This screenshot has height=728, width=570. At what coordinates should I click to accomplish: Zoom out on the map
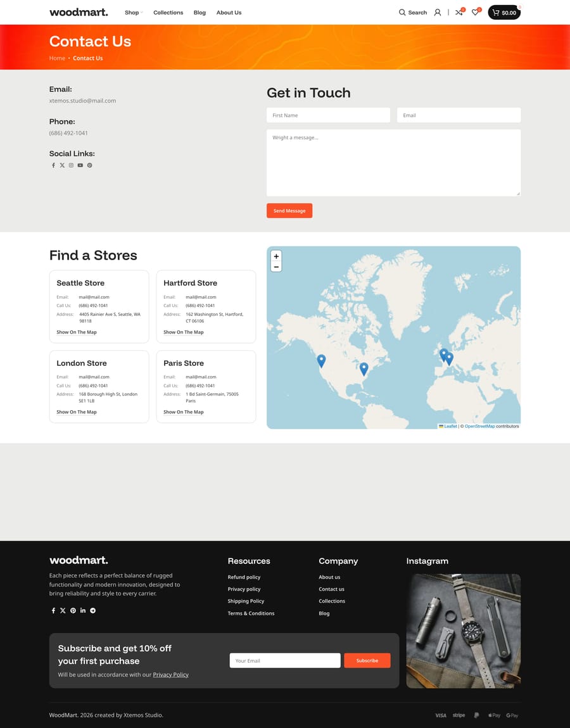(x=276, y=267)
